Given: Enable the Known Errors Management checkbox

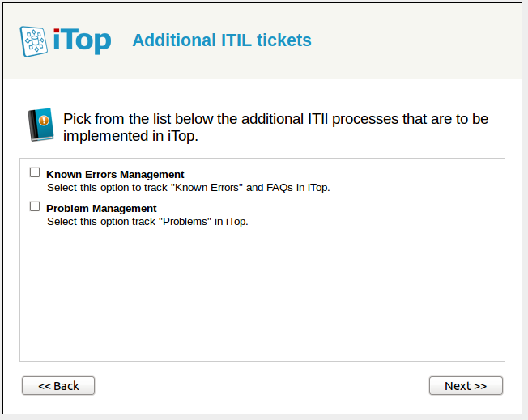Looking at the screenshot, I should point(35,172).
